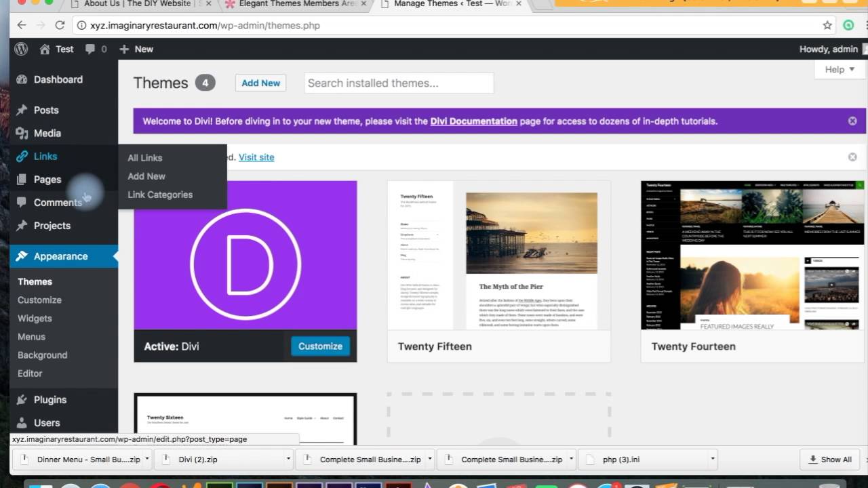Click the green extension icon in Chrome toolbar
The width and height of the screenshot is (868, 488).
848,25
